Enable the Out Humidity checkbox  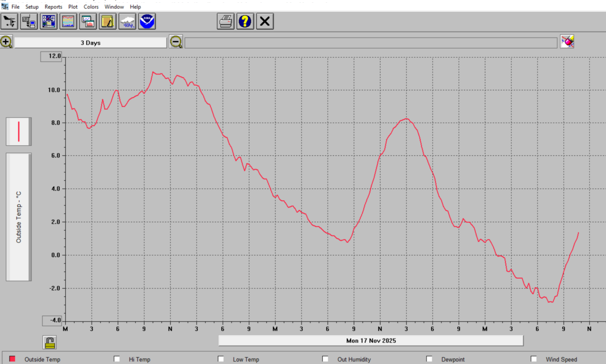325,359
